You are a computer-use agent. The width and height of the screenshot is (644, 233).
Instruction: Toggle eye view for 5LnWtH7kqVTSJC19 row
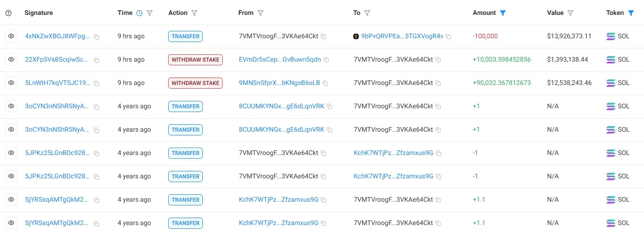coord(12,83)
